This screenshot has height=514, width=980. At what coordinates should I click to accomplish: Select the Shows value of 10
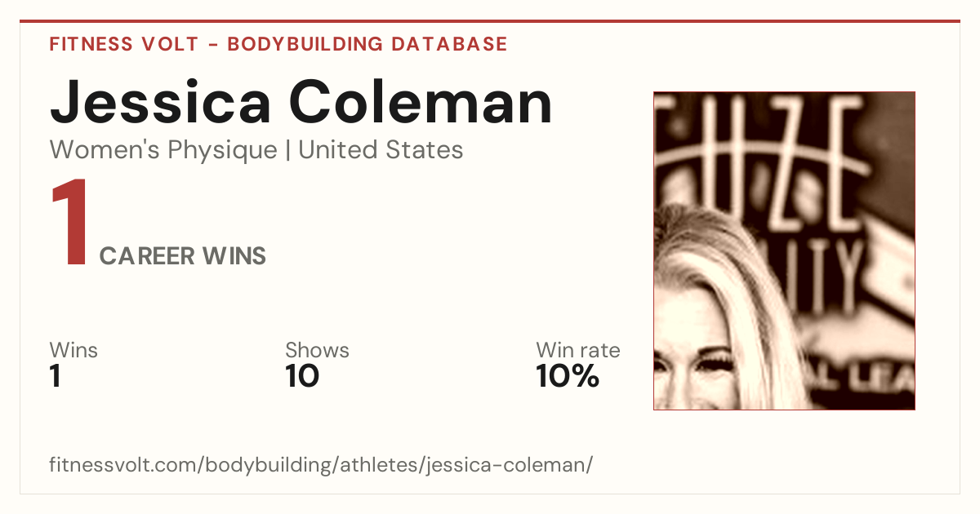pyautogui.click(x=302, y=377)
